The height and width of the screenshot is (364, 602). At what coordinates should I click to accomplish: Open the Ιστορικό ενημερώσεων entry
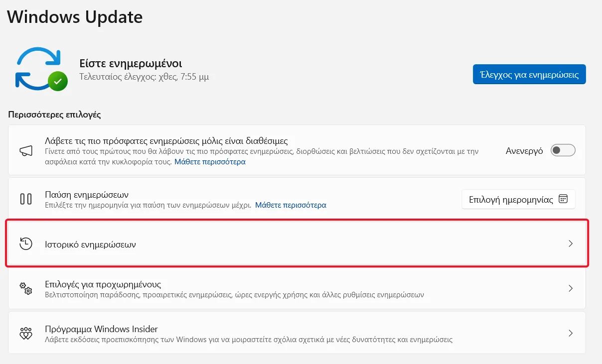pos(297,243)
